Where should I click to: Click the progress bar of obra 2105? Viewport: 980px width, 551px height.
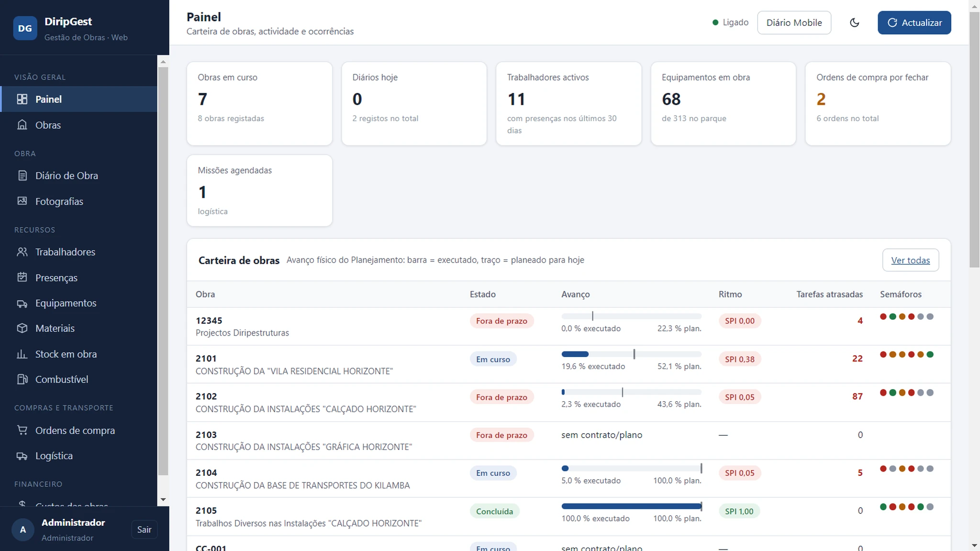(631, 506)
